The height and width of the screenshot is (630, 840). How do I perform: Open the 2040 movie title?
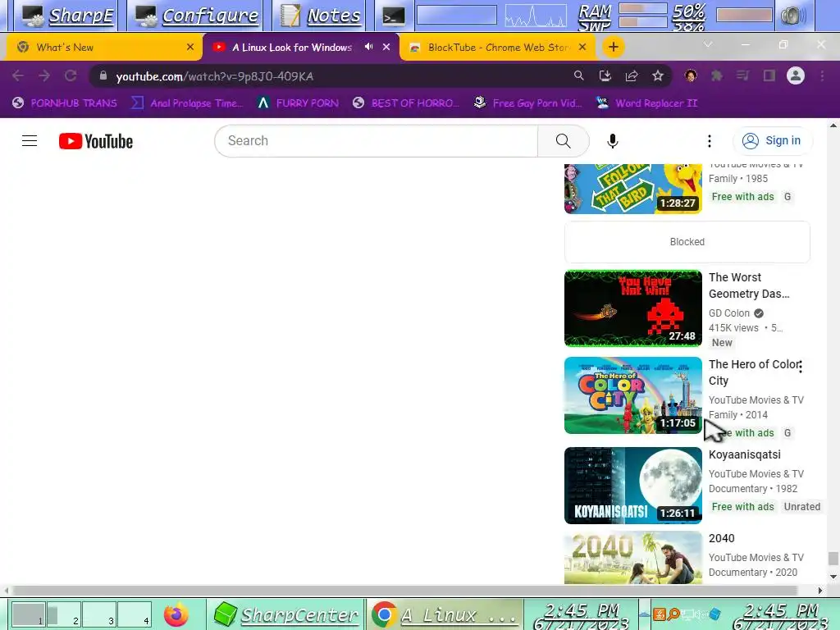722,538
